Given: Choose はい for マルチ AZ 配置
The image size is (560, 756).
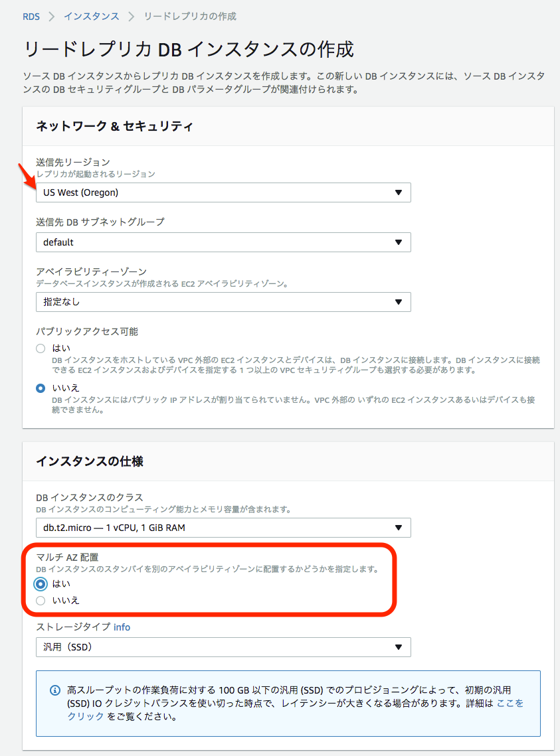Looking at the screenshot, I should coord(41,584).
